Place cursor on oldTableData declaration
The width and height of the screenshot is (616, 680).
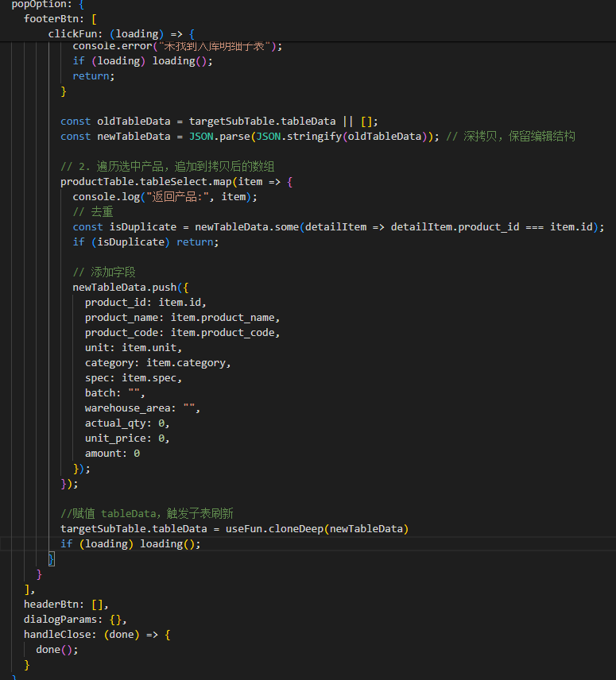tap(127, 122)
